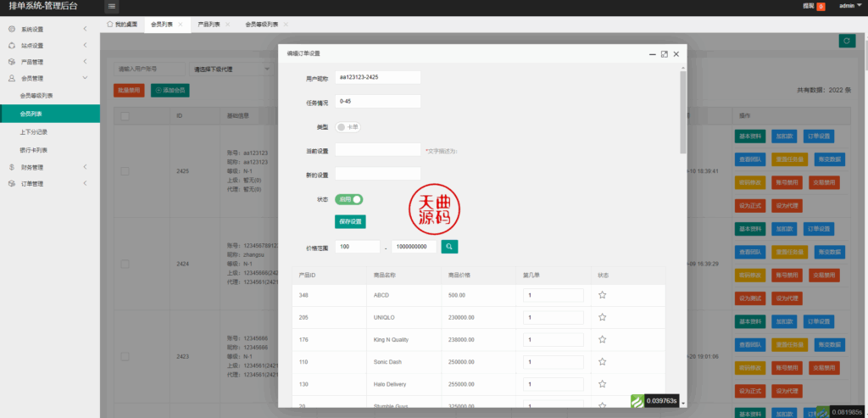The image size is (868, 418).
Task: Click the star icon for Halo Delivery
Action: [603, 384]
